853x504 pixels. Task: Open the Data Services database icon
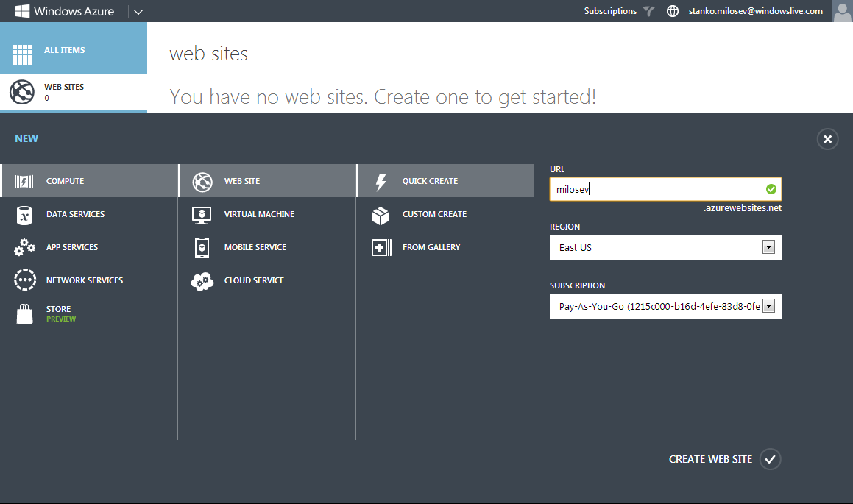(24, 216)
